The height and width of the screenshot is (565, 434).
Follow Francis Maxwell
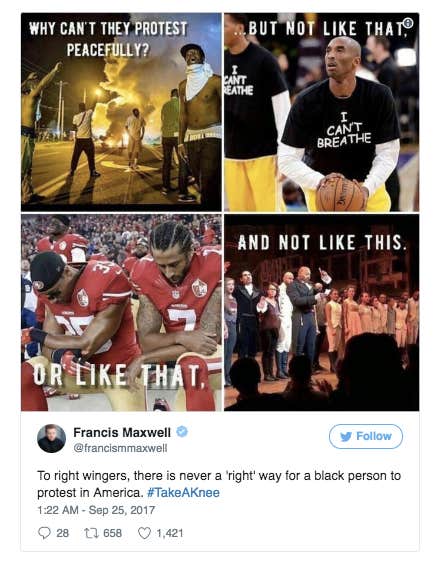(366, 436)
